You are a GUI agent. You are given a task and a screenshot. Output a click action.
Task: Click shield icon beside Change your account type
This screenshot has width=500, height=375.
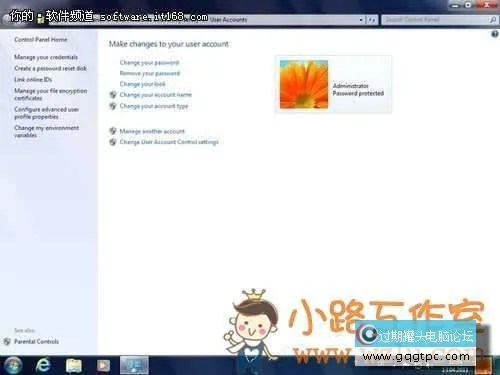113,106
